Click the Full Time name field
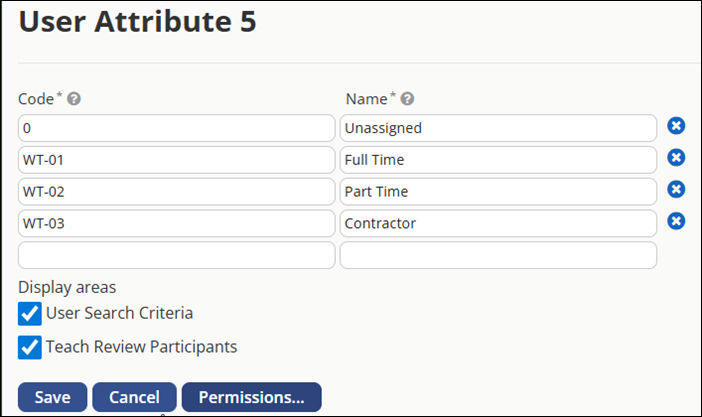Screen dimensions: 702x417 pos(498,160)
